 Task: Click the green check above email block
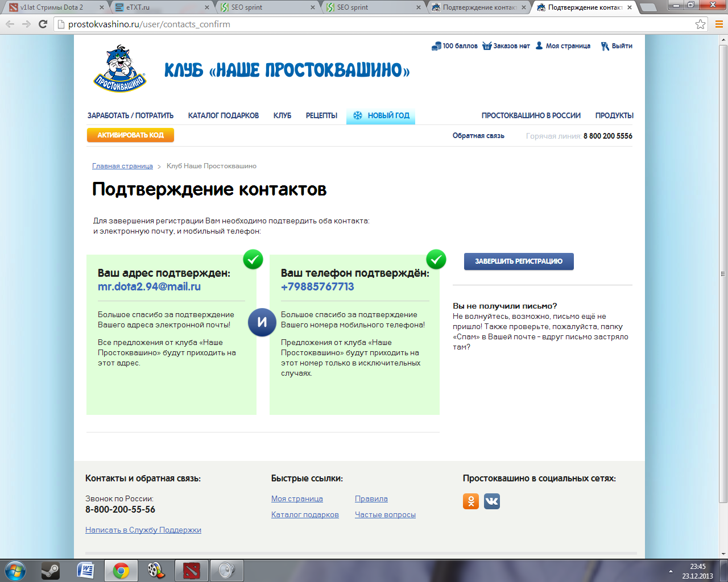[x=253, y=259]
